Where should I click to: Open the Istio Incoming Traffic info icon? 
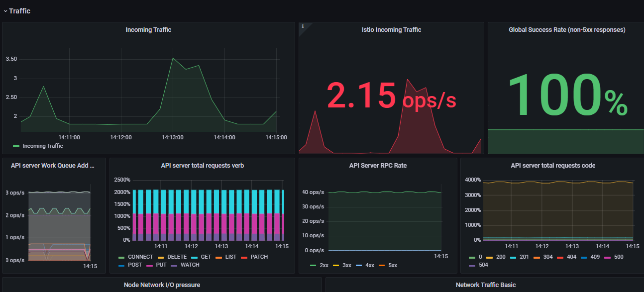[303, 26]
